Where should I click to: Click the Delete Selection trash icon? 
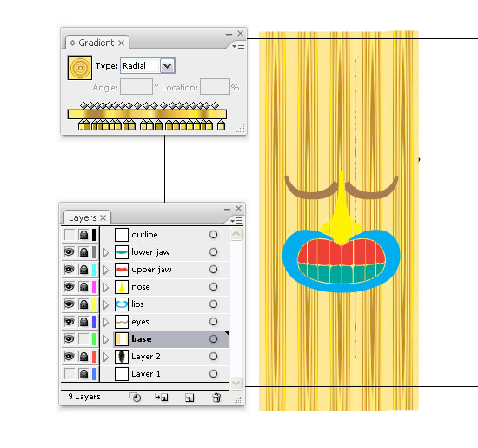point(216,398)
